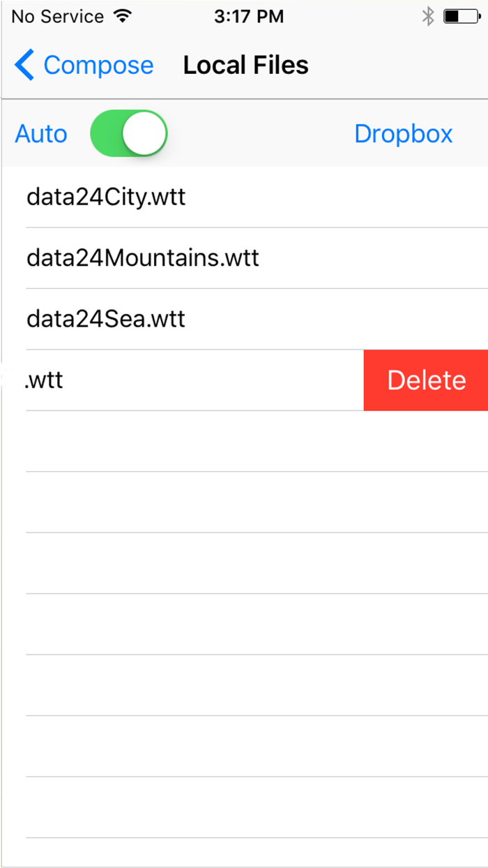Viewport: 488px width, 868px height.
Task: Open data24City.wtt
Action: coord(106,197)
